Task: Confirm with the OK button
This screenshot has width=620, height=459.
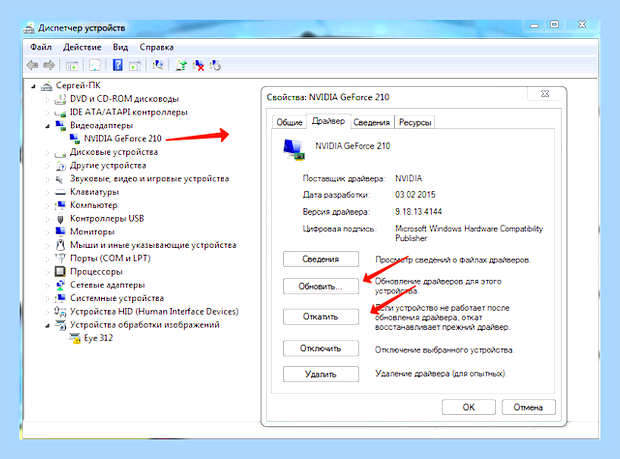Action: 469,407
